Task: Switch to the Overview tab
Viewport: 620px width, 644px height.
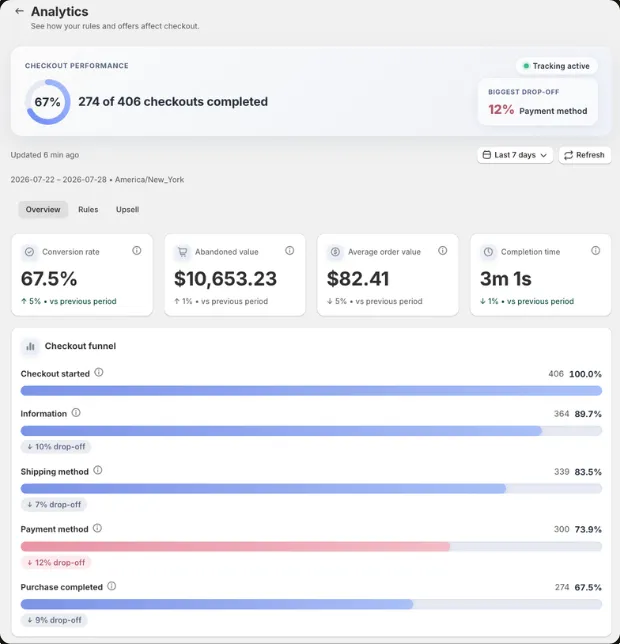Action: (x=43, y=209)
